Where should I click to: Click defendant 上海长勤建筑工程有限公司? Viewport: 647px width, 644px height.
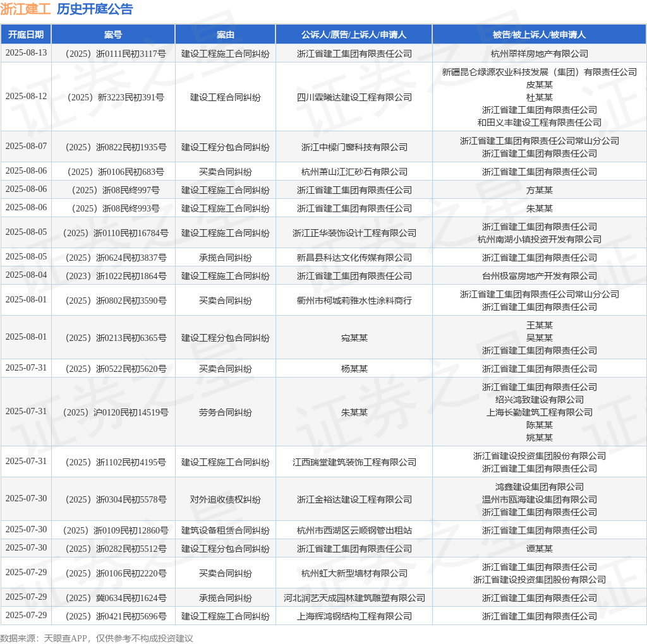pos(540,412)
